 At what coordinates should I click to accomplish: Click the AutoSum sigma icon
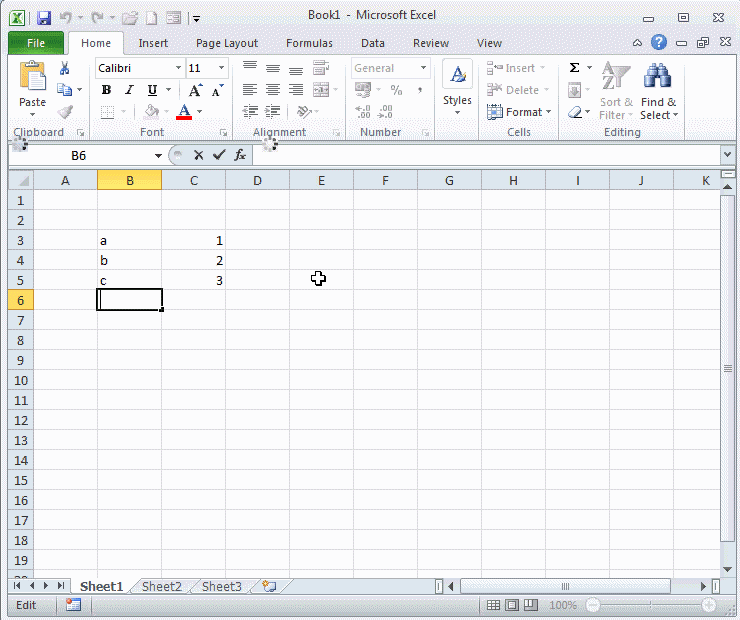pos(575,68)
